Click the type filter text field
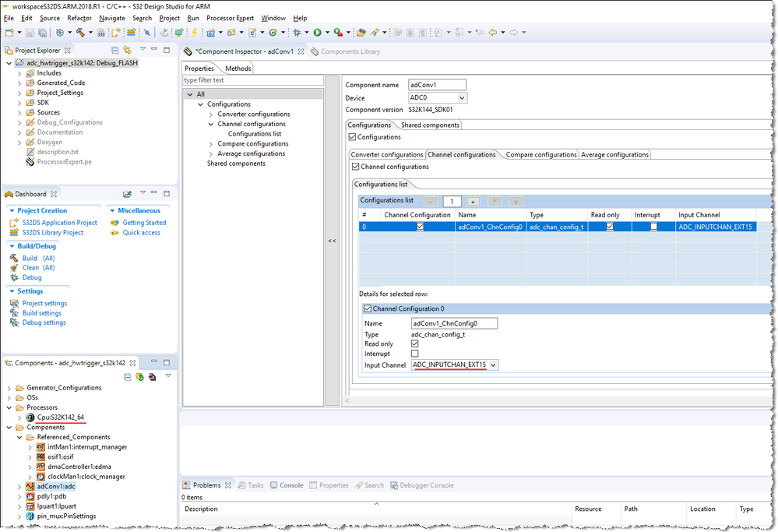The width and height of the screenshot is (778, 532). click(253, 80)
